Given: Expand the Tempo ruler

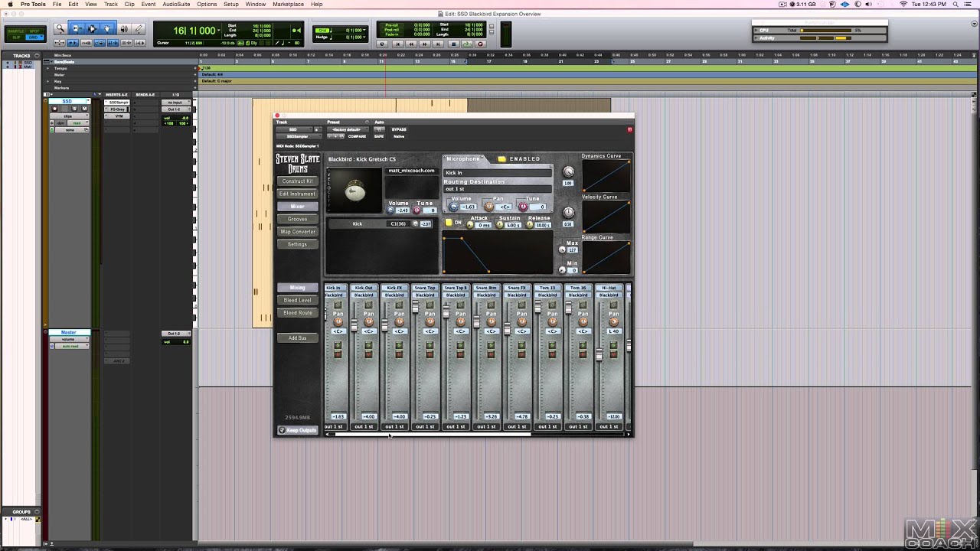Looking at the screenshot, I should coord(49,68).
